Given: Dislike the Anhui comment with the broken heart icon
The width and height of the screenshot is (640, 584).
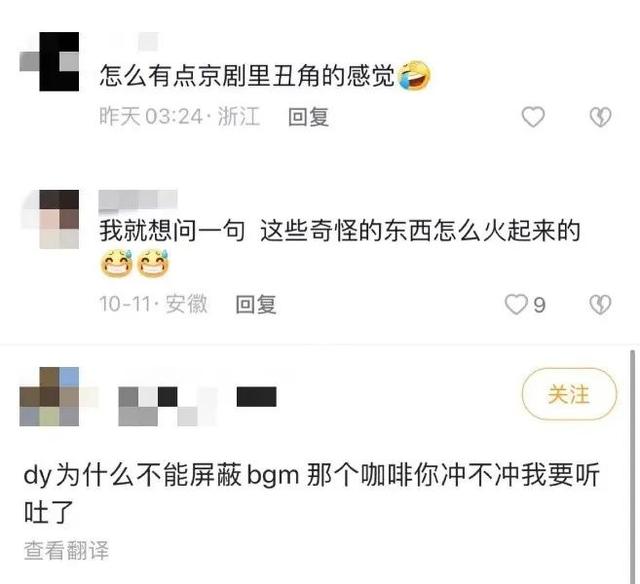Looking at the screenshot, I should pyautogui.click(x=600, y=304).
